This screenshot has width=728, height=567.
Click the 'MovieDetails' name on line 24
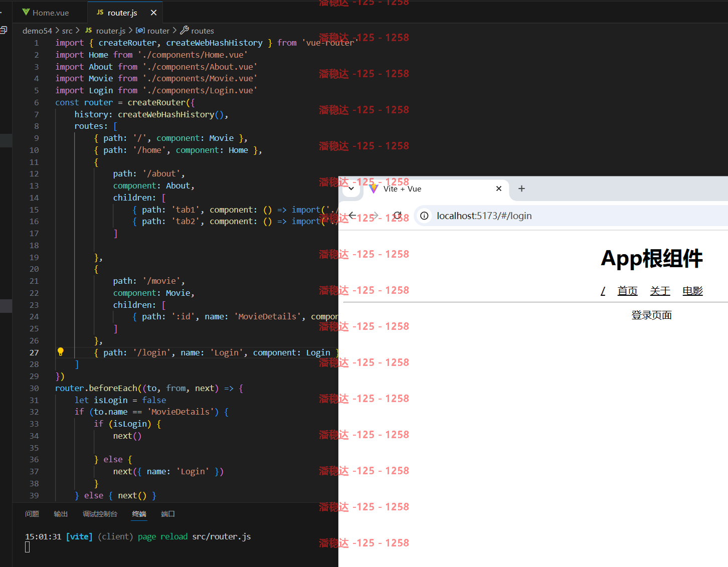click(267, 316)
